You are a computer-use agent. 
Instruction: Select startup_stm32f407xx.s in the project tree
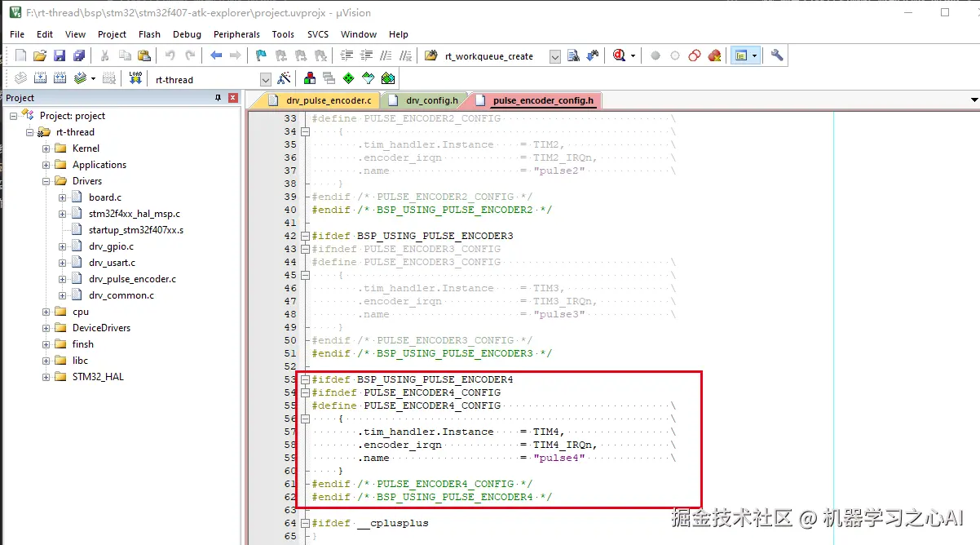click(136, 230)
